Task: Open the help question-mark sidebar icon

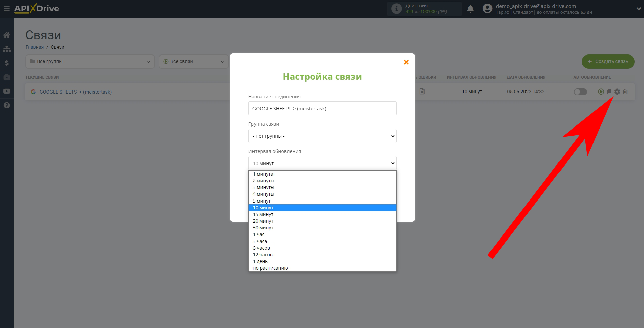Action: point(7,105)
